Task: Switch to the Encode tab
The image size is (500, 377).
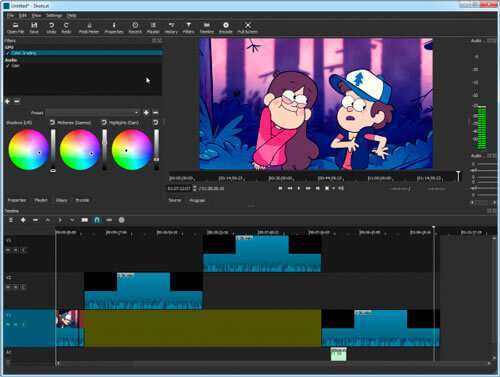Action: pyautogui.click(x=82, y=200)
